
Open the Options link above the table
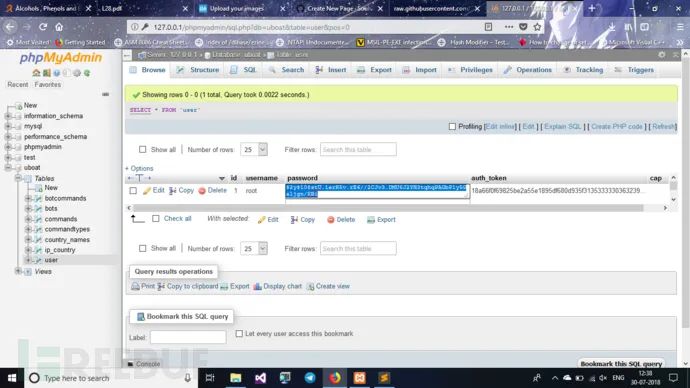tap(139, 168)
